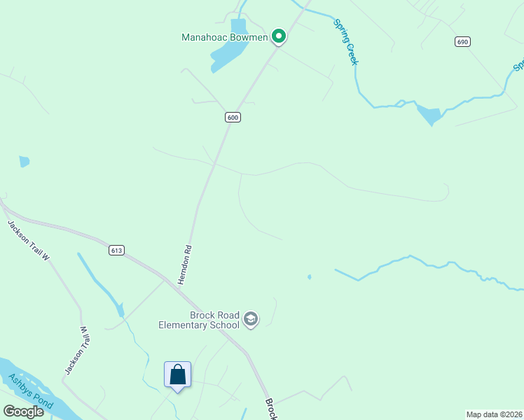Click the Brock road label at bottom
Screen dimensions: 524x420
271,409
